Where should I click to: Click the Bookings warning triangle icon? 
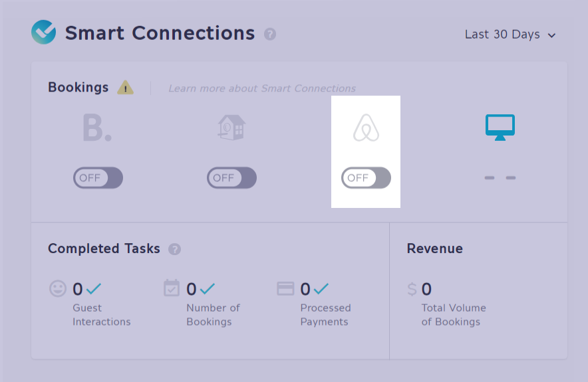[x=125, y=88]
